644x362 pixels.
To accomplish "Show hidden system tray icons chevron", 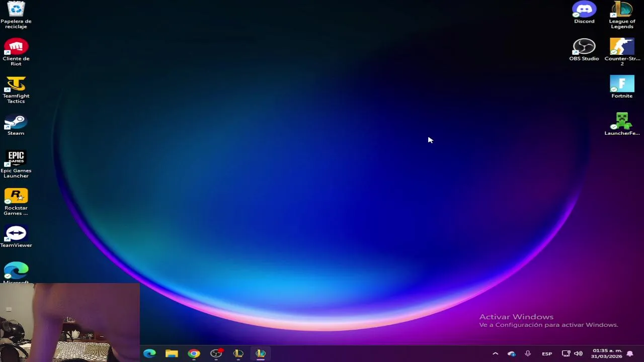I will [495, 353].
